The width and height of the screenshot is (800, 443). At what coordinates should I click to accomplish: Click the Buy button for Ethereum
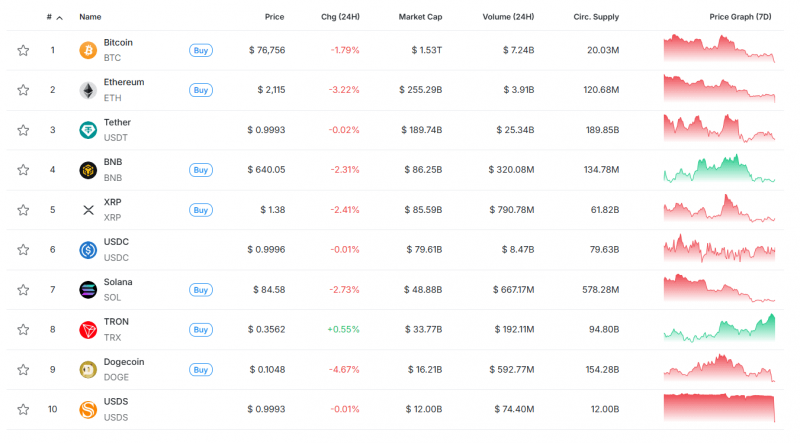[x=201, y=90]
